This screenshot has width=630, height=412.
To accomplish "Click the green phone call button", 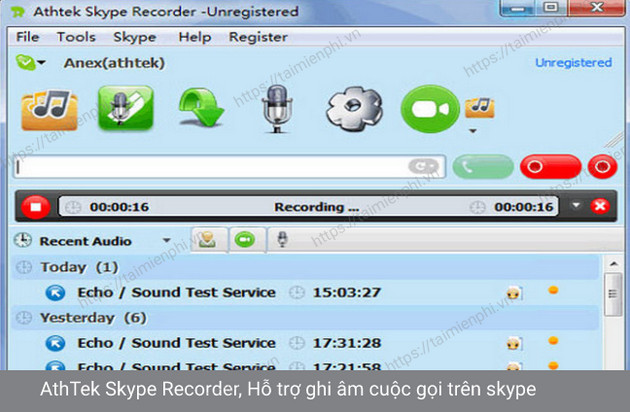I will (483, 166).
